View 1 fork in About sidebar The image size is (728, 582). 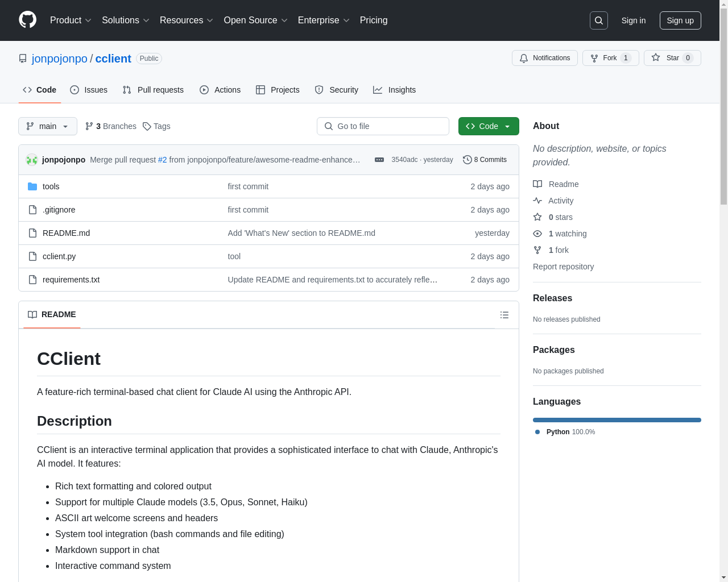[x=551, y=250]
